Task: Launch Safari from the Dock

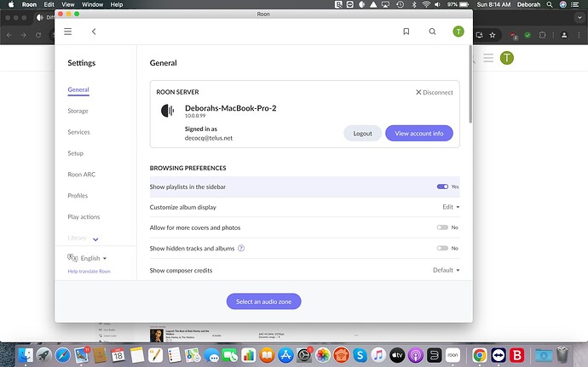Action: pos(62,355)
